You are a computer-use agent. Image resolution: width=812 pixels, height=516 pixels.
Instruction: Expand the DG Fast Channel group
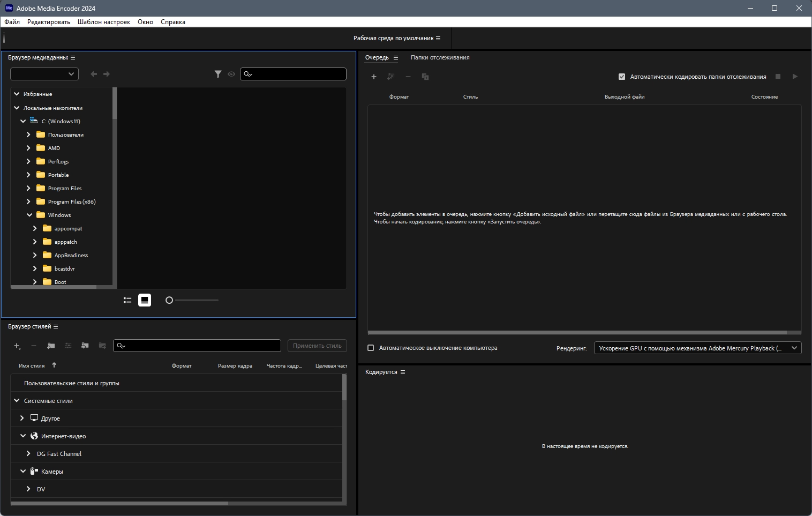pyautogui.click(x=28, y=453)
